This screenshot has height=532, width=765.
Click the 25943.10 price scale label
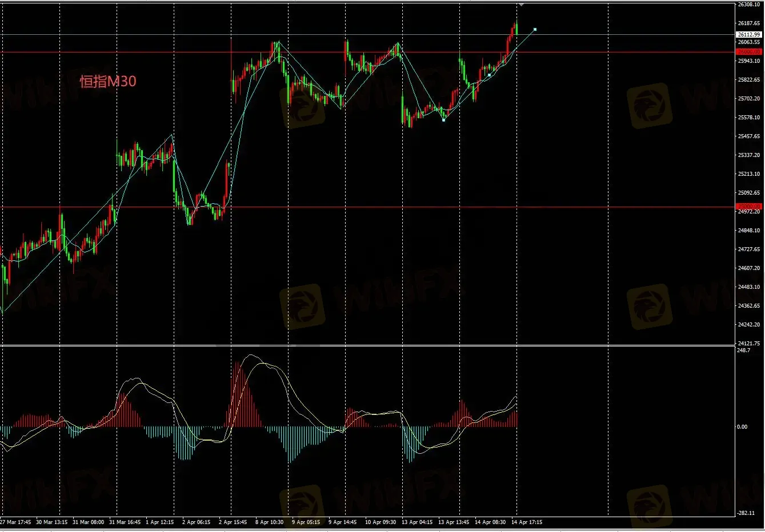[x=749, y=61]
